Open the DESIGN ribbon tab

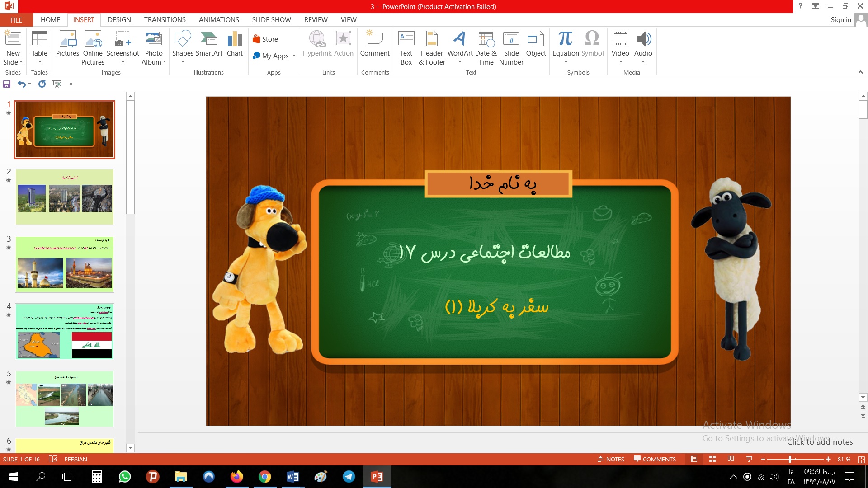coord(119,20)
